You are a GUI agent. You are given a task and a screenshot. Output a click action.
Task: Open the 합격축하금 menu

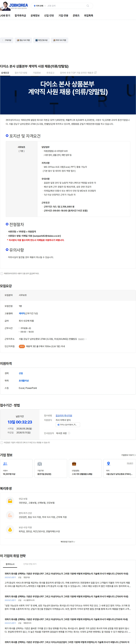click(20, 15)
